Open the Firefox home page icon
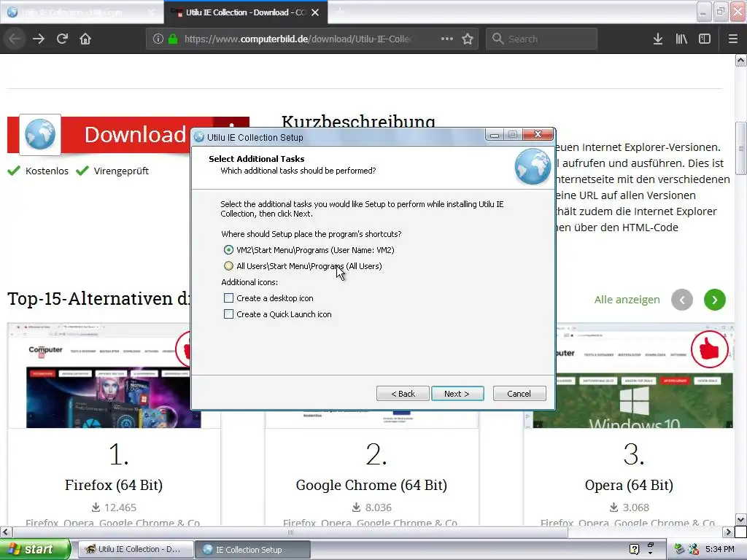This screenshot has width=747, height=560. click(x=85, y=39)
